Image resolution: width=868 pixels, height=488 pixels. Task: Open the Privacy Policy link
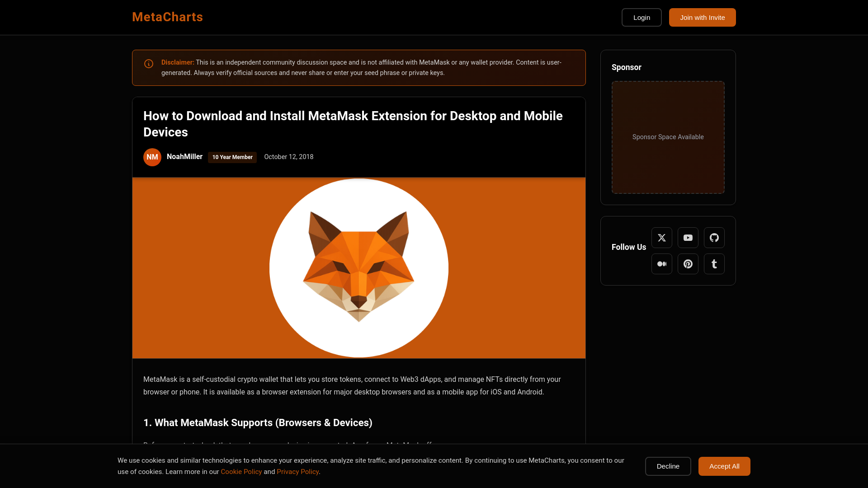297,472
